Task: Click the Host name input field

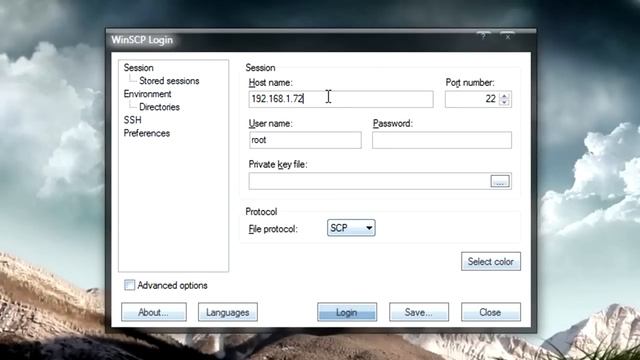Action: click(341, 99)
